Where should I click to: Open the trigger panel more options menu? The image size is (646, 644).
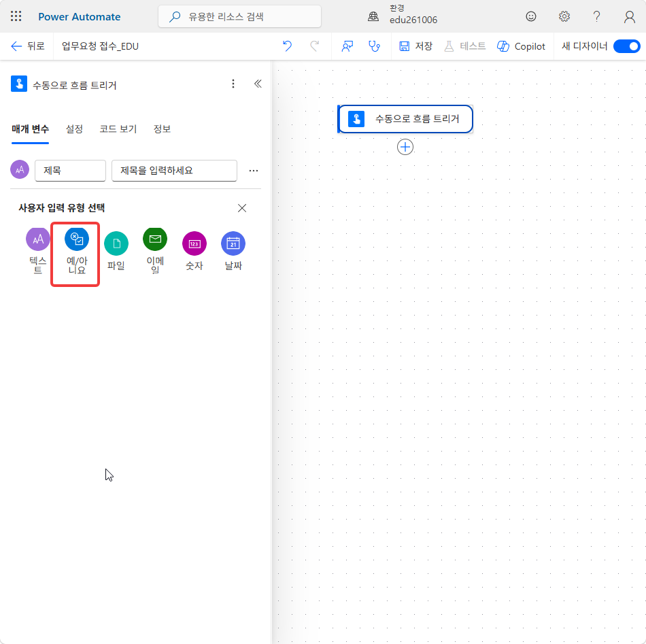coord(233,84)
